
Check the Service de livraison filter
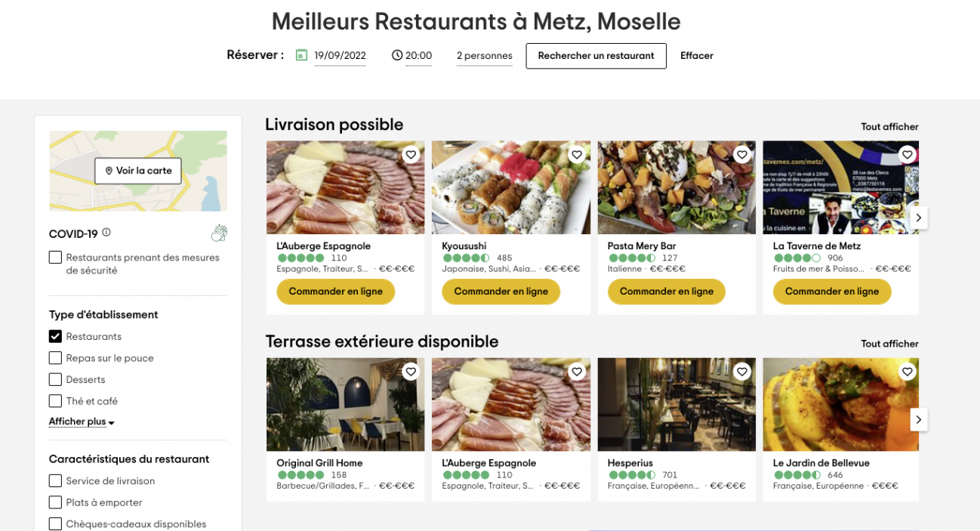pyautogui.click(x=55, y=480)
